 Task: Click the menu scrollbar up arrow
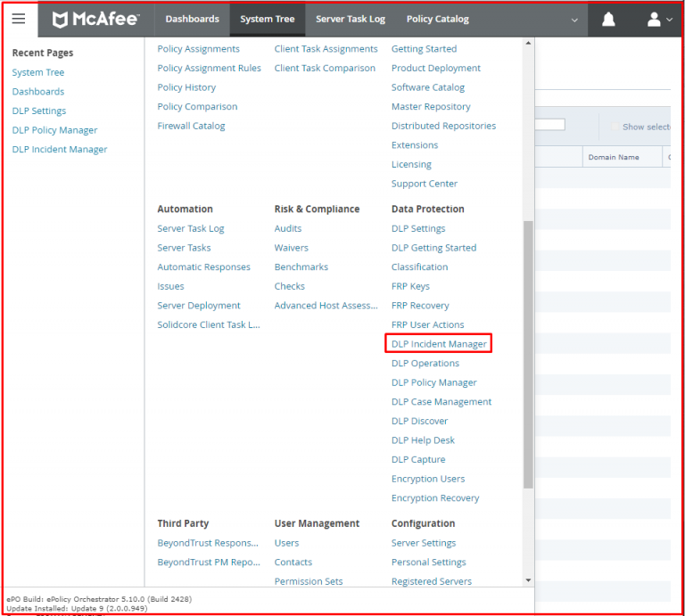(x=528, y=44)
